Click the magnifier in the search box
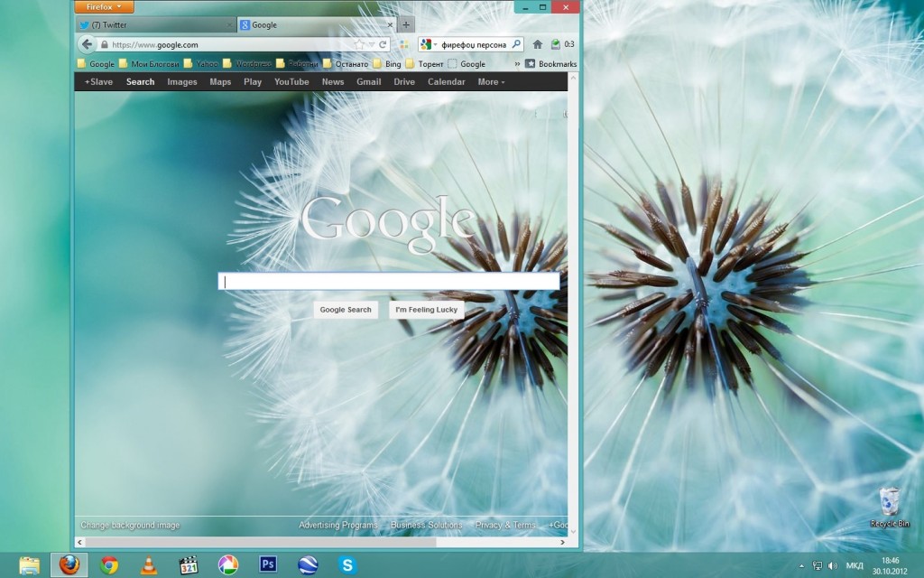Viewport: 924px width, 578px height. (x=516, y=44)
